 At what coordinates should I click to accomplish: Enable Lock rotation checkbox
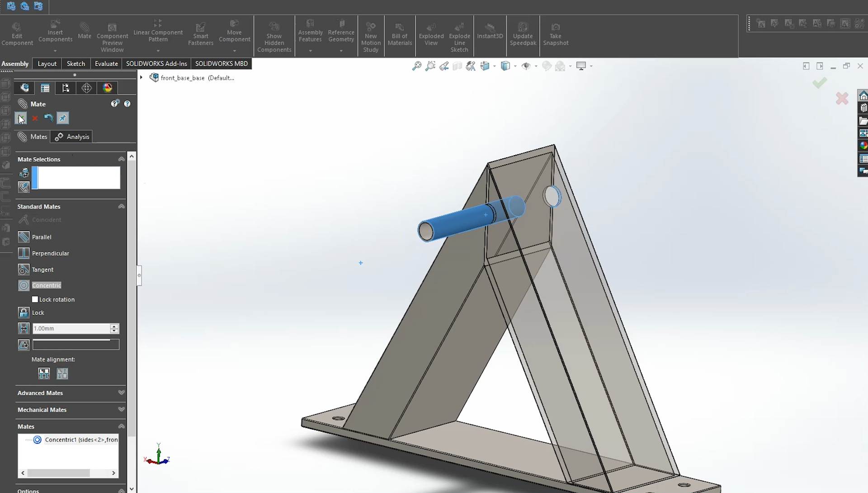pyautogui.click(x=35, y=299)
